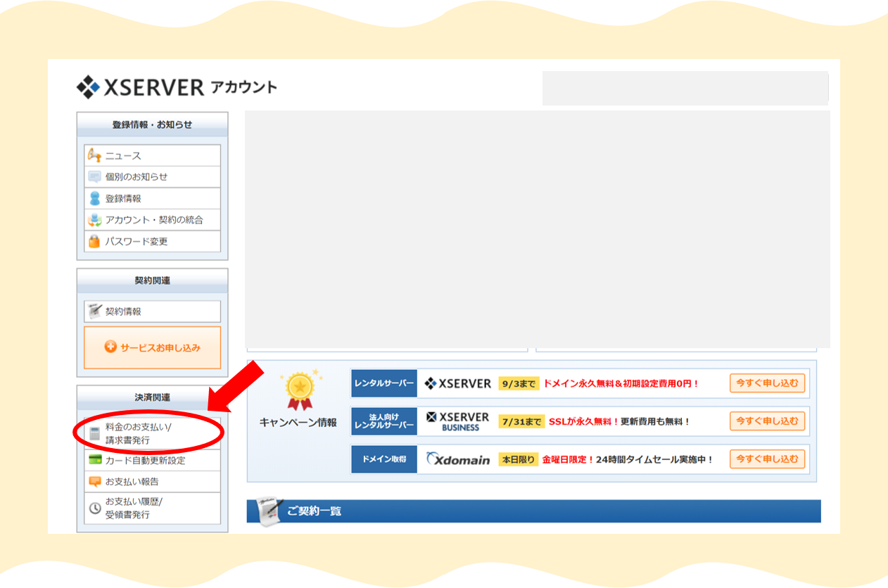This screenshot has width=888, height=588.
Task: Click the plus icon on サービスお申し込み
Action: (x=110, y=347)
